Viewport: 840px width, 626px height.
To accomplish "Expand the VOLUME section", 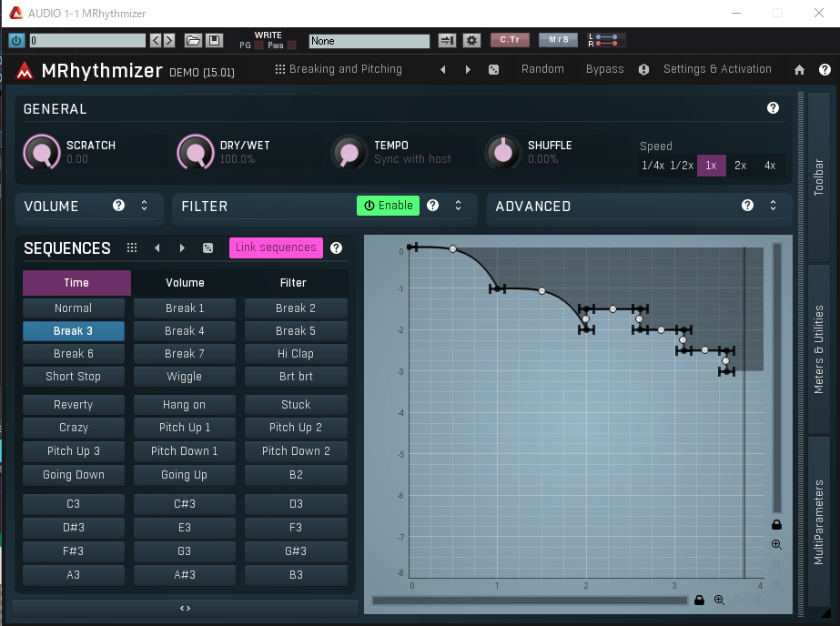I will (x=144, y=206).
